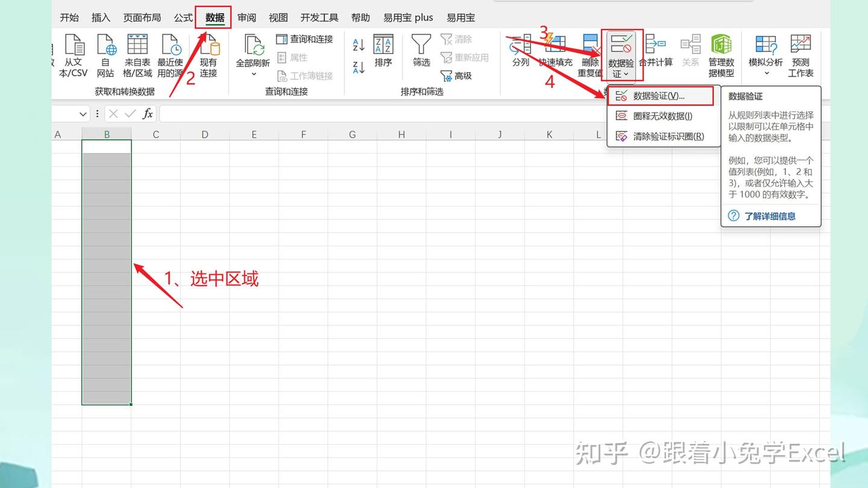Click Forecast Sheet (预测工作表) icon
This screenshot has height=488, width=868.
pyautogui.click(x=801, y=45)
